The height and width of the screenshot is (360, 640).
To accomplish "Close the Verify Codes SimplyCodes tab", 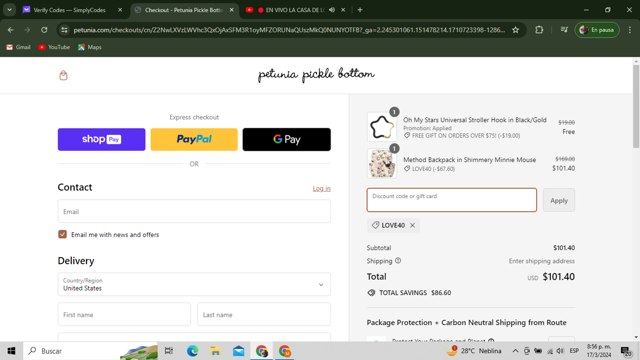I will [x=120, y=10].
